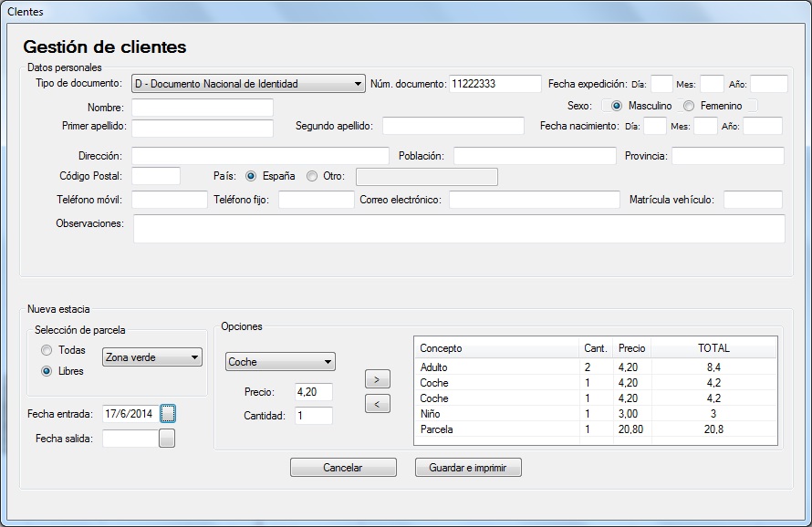This screenshot has width=812, height=527.
Task: Click the Teléfono móvil field
Action: 170,200
